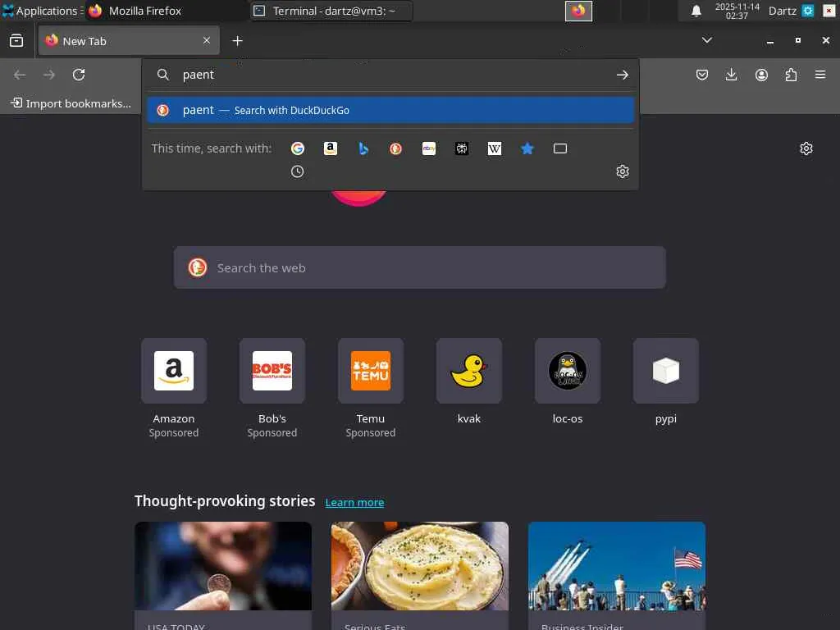Viewport: 840px width, 630px height.
Task: Click the Firefox icon in panel tray
Action: pos(578,11)
